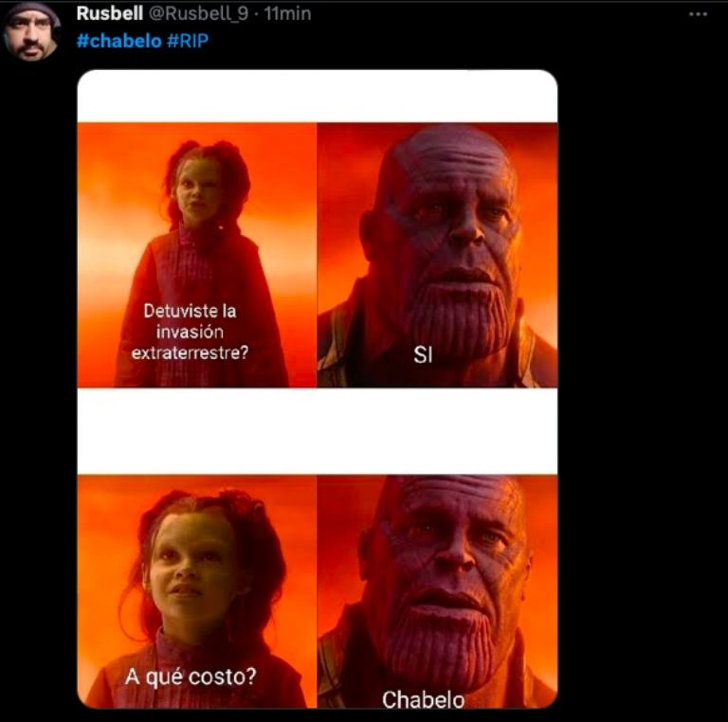Click the white strip atop the meme
The image size is (728, 722).
[317, 95]
